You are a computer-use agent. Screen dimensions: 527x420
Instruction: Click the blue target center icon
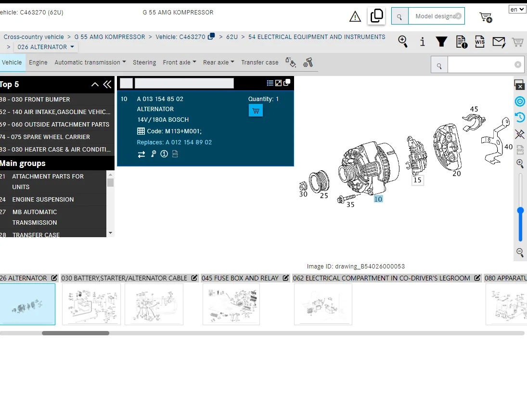[x=520, y=102]
